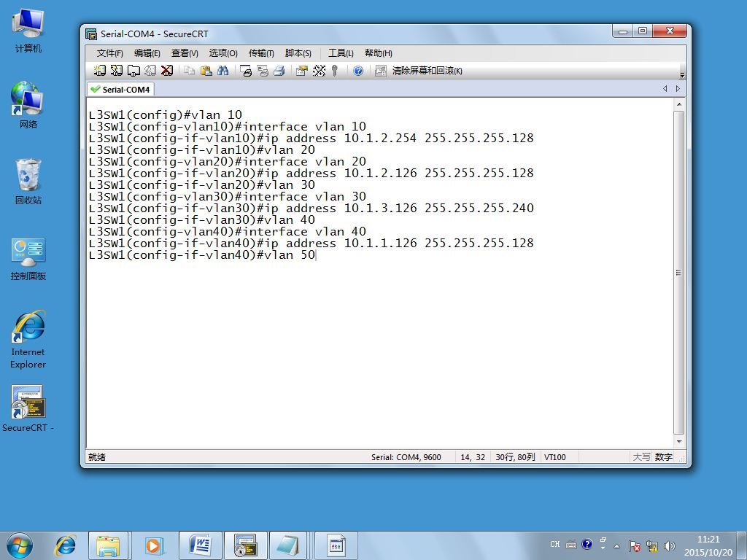Image resolution: width=747 pixels, height=560 pixels.
Task: Click the Public Key key icon
Action: (335, 71)
